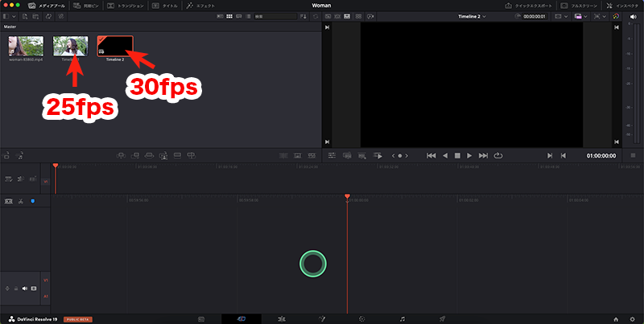The height and width of the screenshot is (324, 644).
Task: Open the 同期ビン (Sync Bin) panel
Action: point(85,6)
